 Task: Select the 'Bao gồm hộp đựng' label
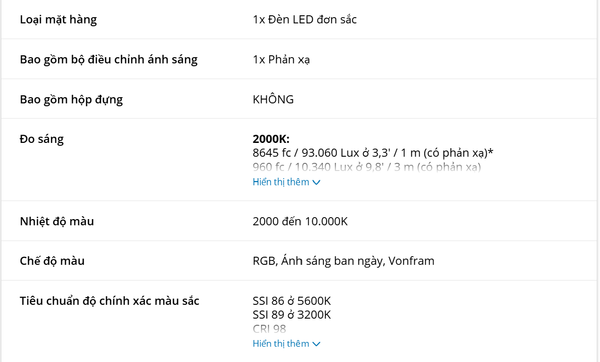coord(71,99)
